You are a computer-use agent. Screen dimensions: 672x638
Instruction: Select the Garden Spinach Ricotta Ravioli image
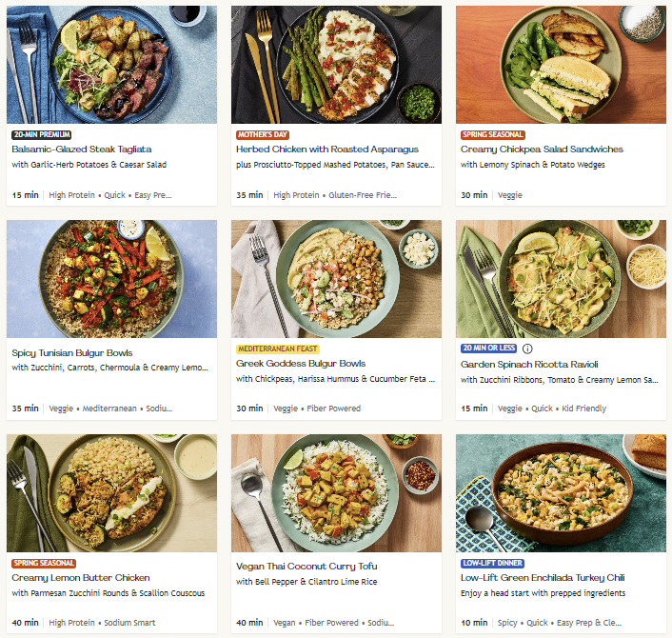click(x=561, y=279)
